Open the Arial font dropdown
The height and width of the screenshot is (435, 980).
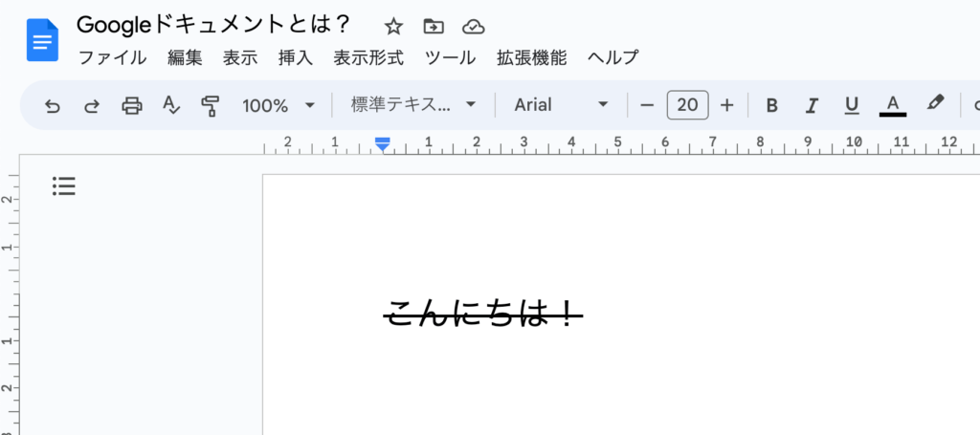[561, 105]
